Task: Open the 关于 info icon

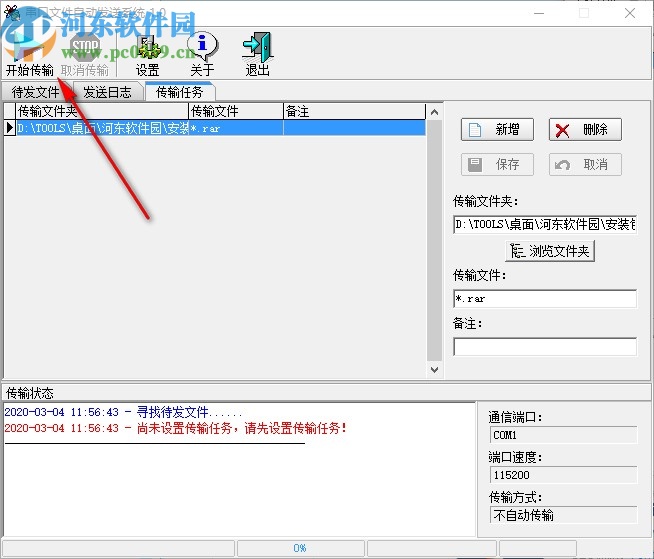Action: pos(202,46)
